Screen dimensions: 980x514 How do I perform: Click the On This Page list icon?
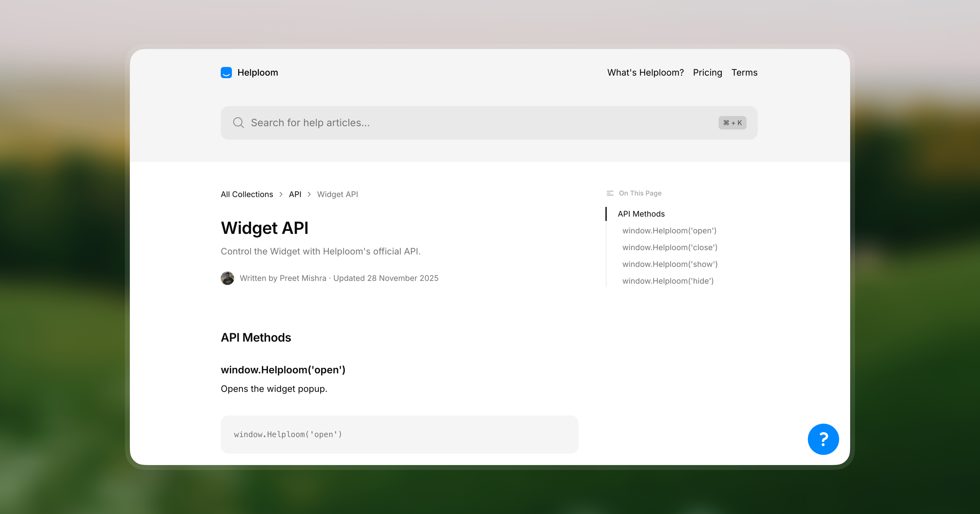tap(610, 193)
